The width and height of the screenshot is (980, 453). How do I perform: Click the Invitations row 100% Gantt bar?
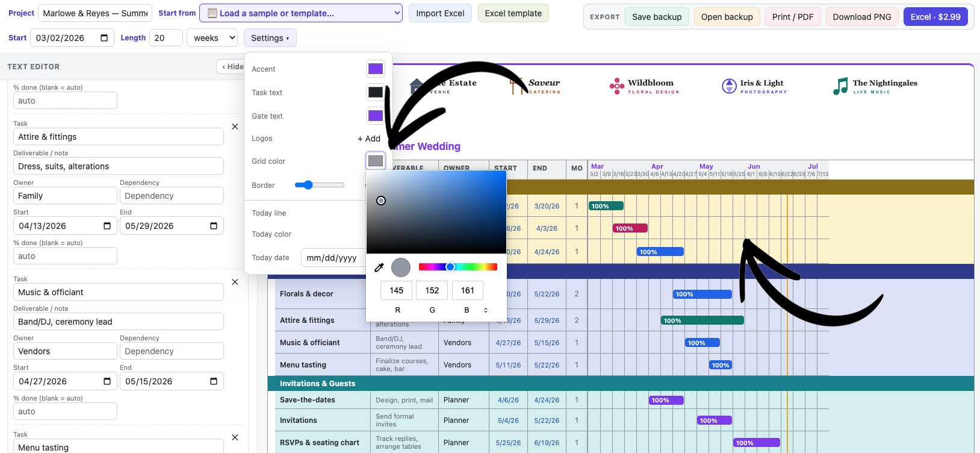[x=714, y=420]
